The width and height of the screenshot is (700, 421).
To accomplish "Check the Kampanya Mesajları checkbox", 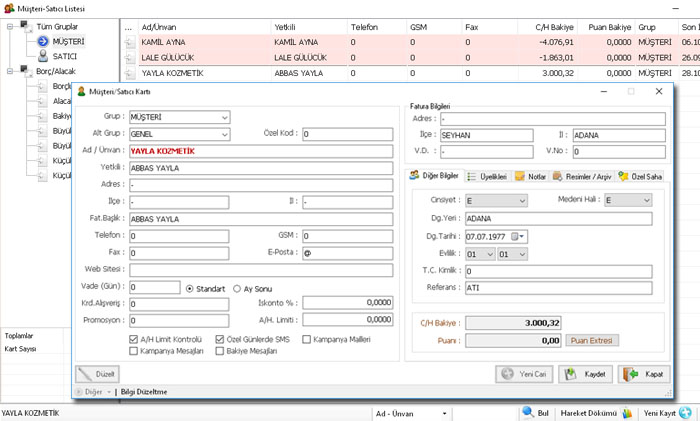I will tap(133, 351).
